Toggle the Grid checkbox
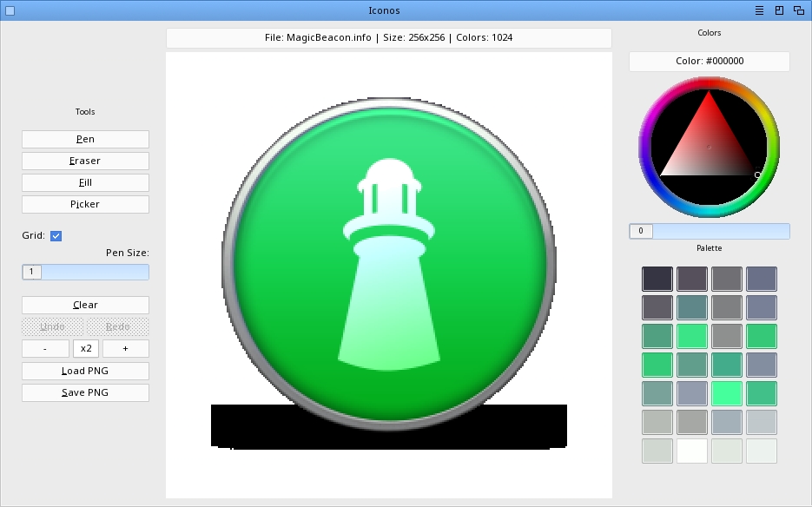This screenshot has width=812, height=507. point(56,235)
